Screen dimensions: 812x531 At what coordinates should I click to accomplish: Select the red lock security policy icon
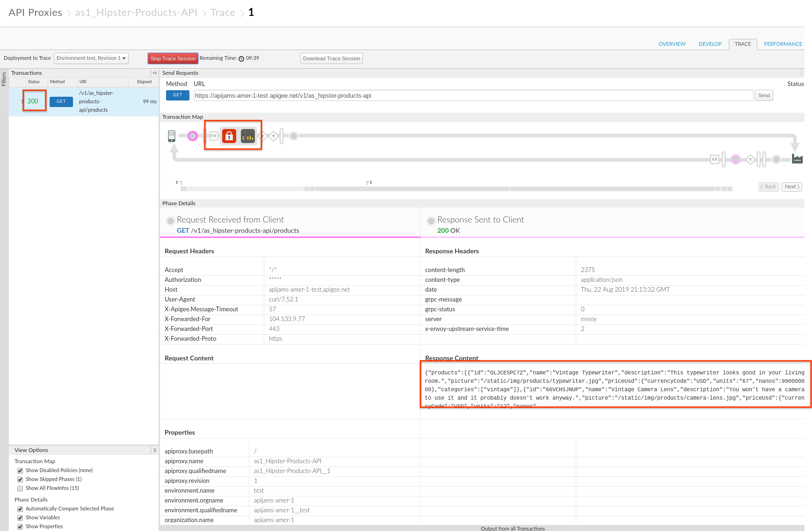[229, 136]
